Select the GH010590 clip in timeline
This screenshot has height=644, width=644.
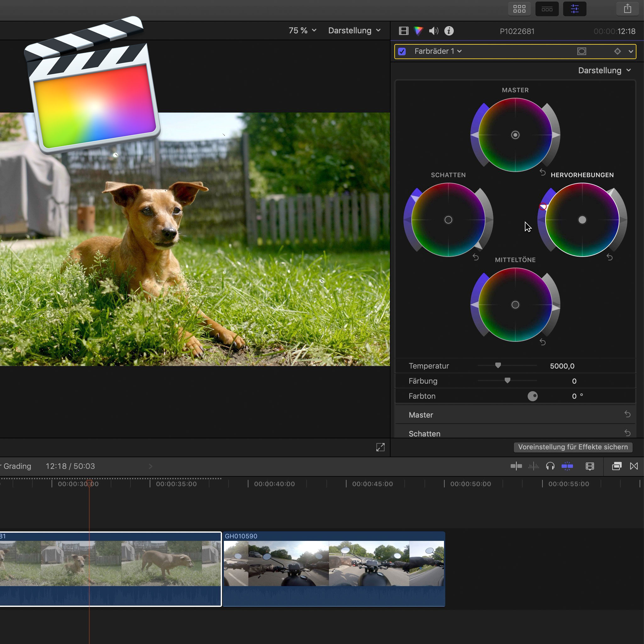[333, 567]
